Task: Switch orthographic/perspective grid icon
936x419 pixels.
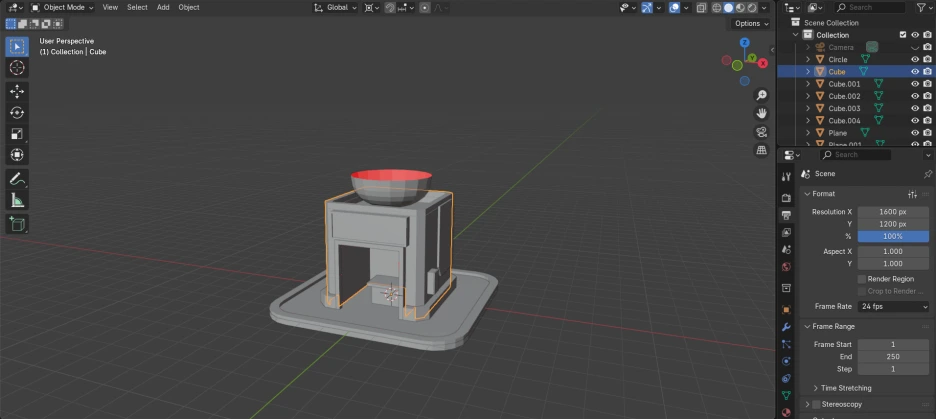Action: (x=761, y=150)
